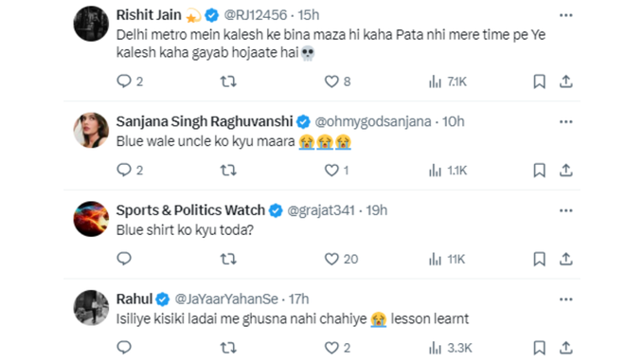Retweet the Blue shirt ko kyu toda post
644x363 pixels.
click(228, 259)
